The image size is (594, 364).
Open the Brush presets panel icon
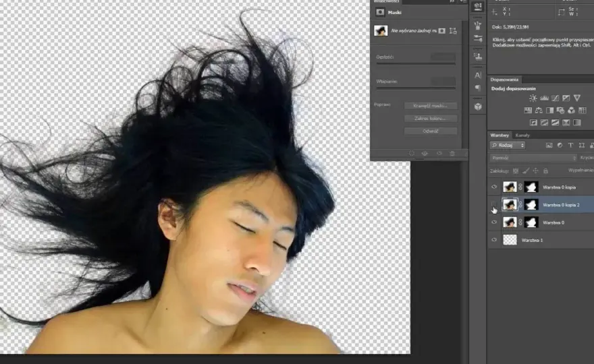tap(478, 26)
